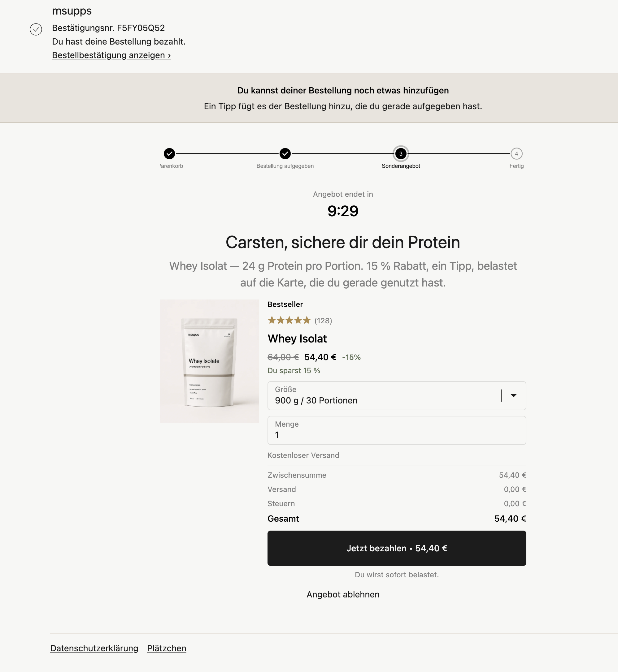Click the five-star rating icons
The width and height of the screenshot is (618, 672).
(289, 321)
